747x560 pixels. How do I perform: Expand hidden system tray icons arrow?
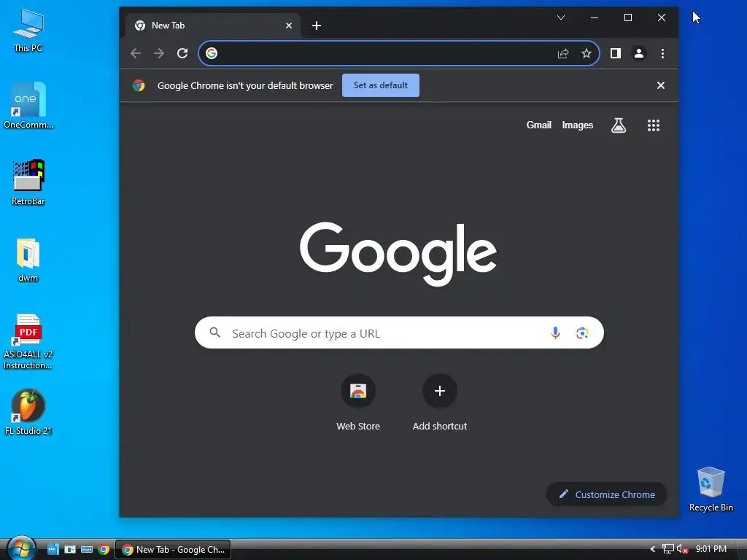point(653,549)
